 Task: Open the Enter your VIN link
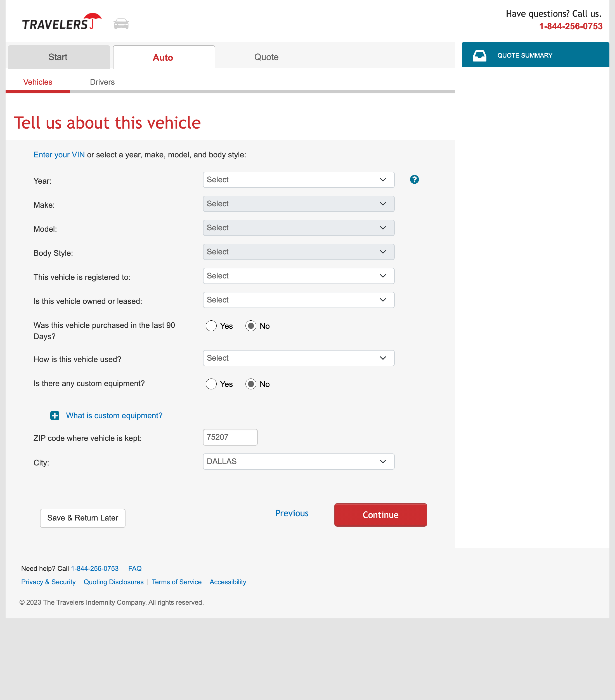[x=59, y=154]
